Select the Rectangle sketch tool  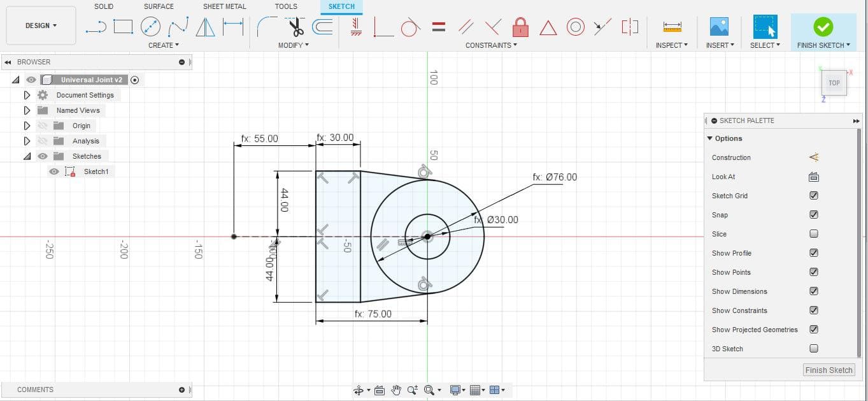pyautogui.click(x=123, y=27)
